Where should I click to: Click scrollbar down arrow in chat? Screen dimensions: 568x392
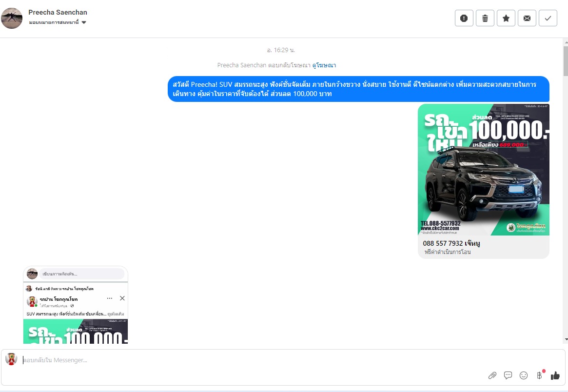click(x=566, y=339)
